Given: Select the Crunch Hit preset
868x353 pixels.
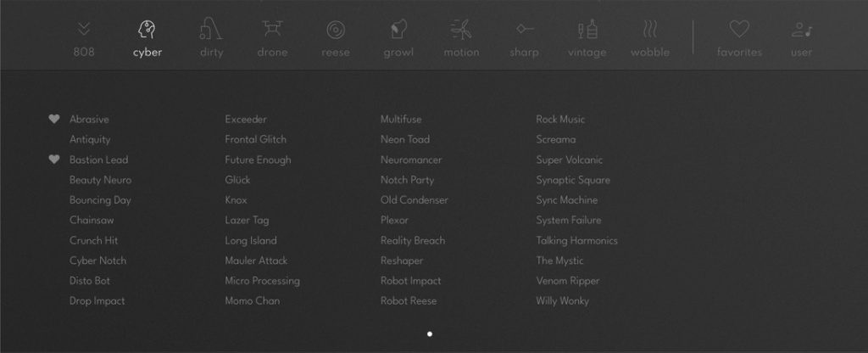Looking at the screenshot, I should [x=93, y=240].
